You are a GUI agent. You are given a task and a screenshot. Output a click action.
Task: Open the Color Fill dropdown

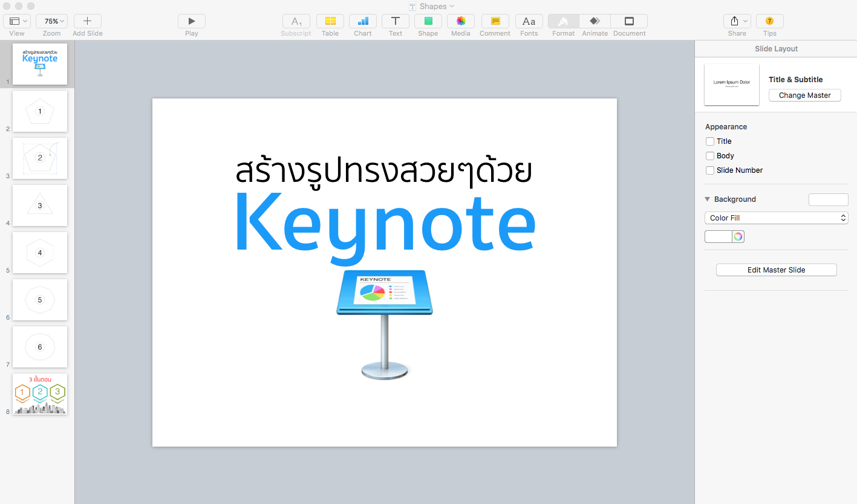pos(776,218)
